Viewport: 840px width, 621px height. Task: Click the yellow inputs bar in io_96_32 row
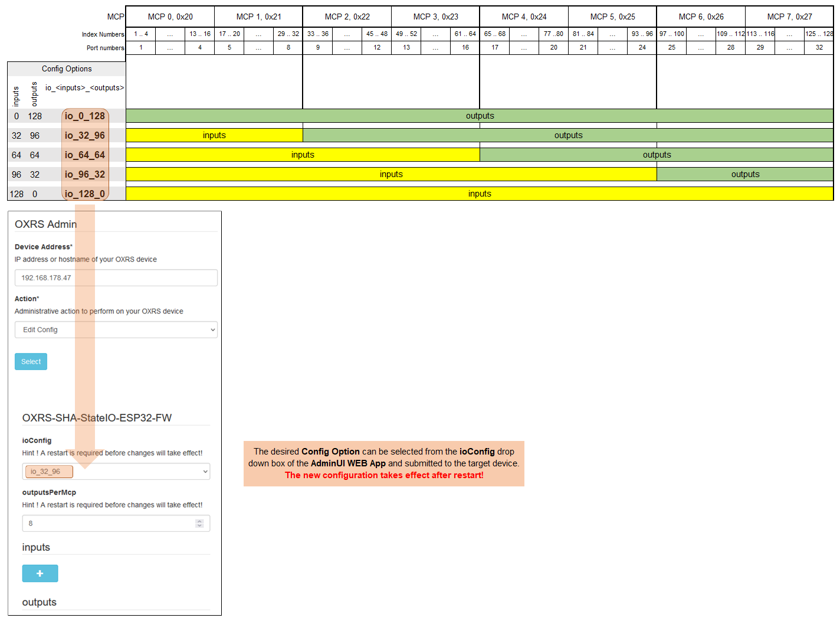tap(391, 174)
